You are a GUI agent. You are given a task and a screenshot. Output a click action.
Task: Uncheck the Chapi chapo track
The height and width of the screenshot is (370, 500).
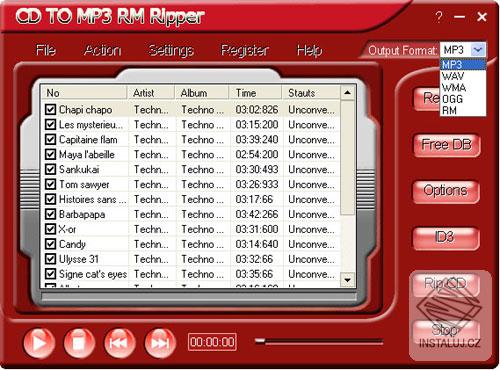click(50, 109)
